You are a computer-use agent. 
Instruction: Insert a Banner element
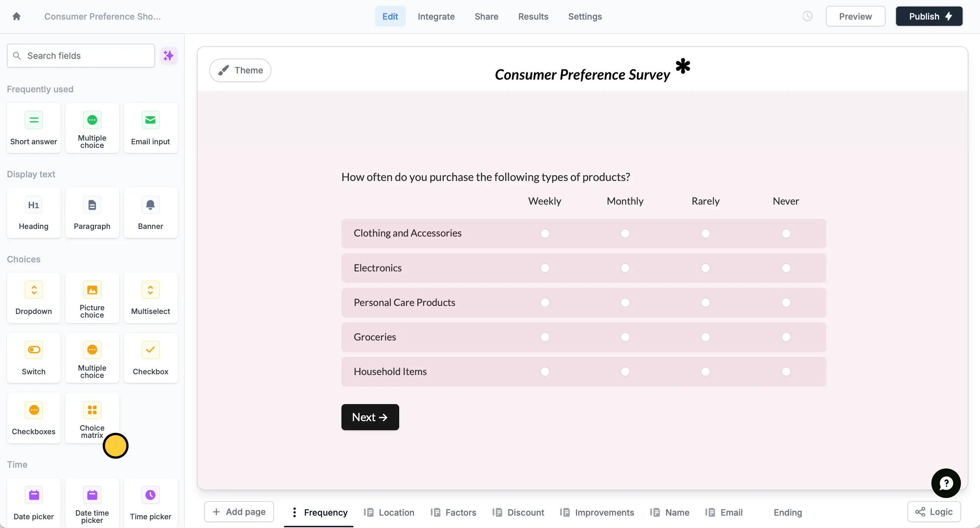point(151,213)
